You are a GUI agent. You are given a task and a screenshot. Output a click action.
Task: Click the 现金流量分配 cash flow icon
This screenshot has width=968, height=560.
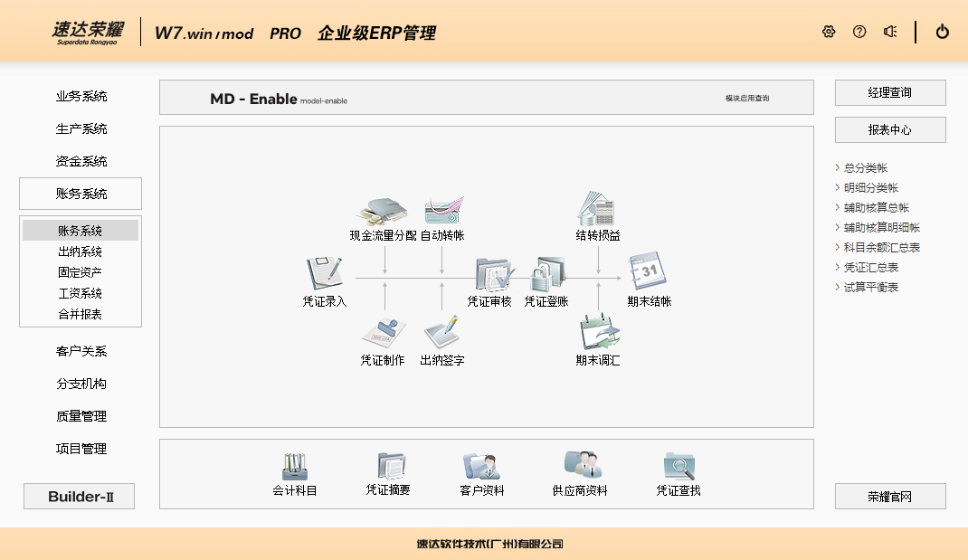click(383, 211)
